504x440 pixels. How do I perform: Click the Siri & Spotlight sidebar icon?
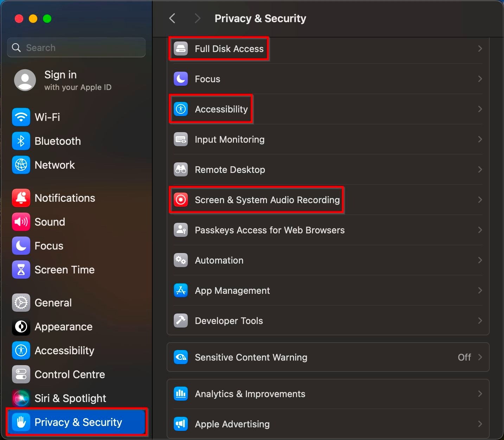21,398
